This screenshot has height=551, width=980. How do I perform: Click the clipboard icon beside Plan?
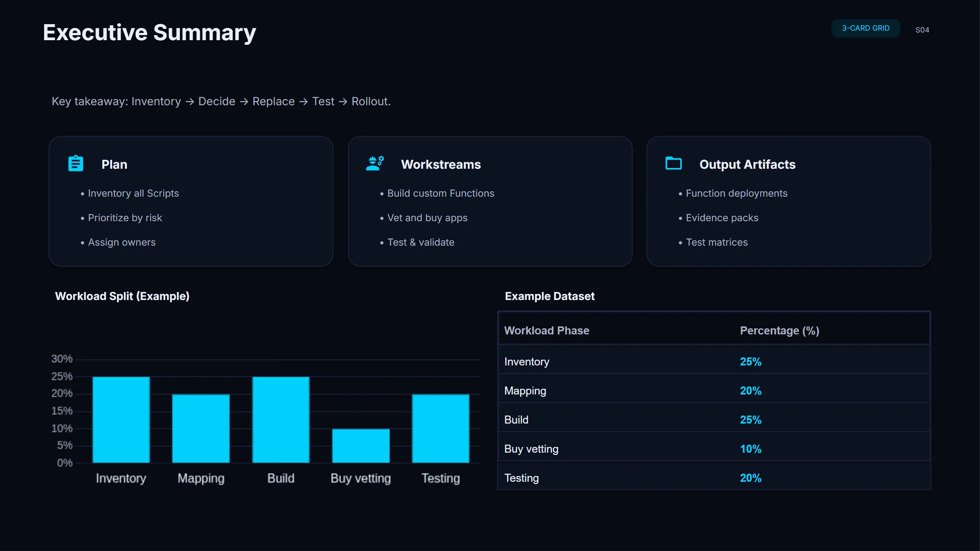76,163
